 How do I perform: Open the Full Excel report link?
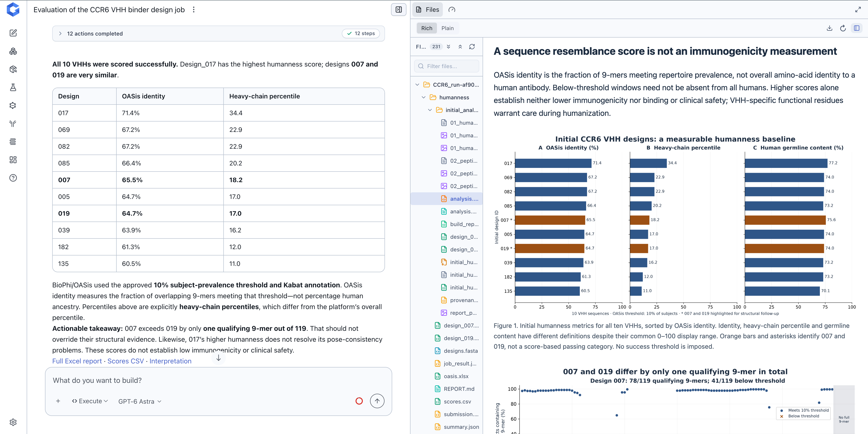[x=77, y=361]
